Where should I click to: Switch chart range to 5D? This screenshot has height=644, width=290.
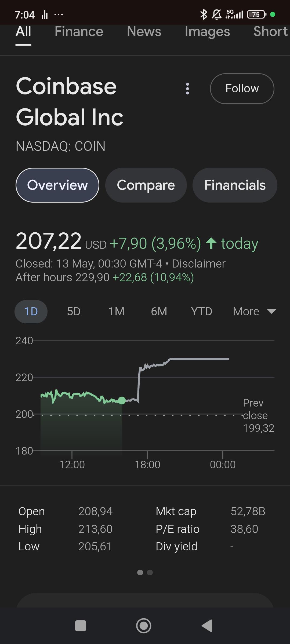74,312
